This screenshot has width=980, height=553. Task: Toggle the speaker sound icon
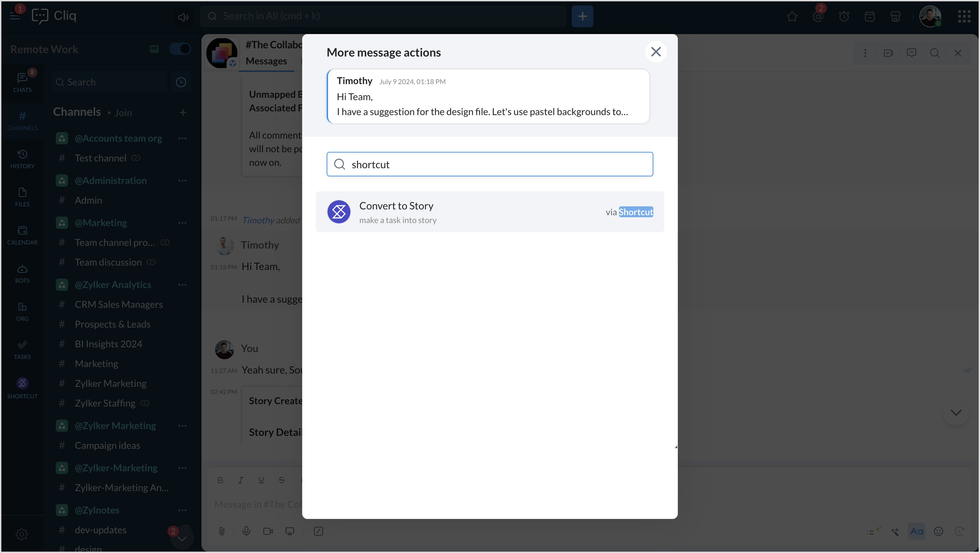[183, 17]
